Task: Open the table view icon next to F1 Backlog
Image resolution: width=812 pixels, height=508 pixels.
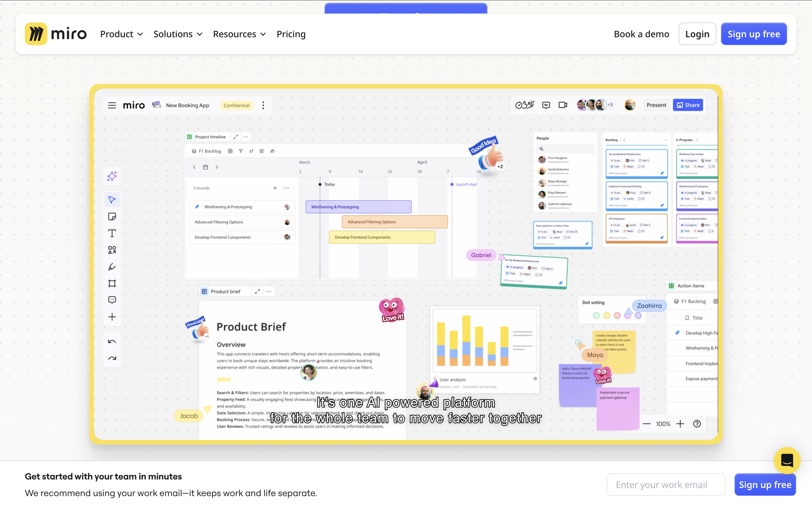Action: pyautogui.click(x=230, y=151)
